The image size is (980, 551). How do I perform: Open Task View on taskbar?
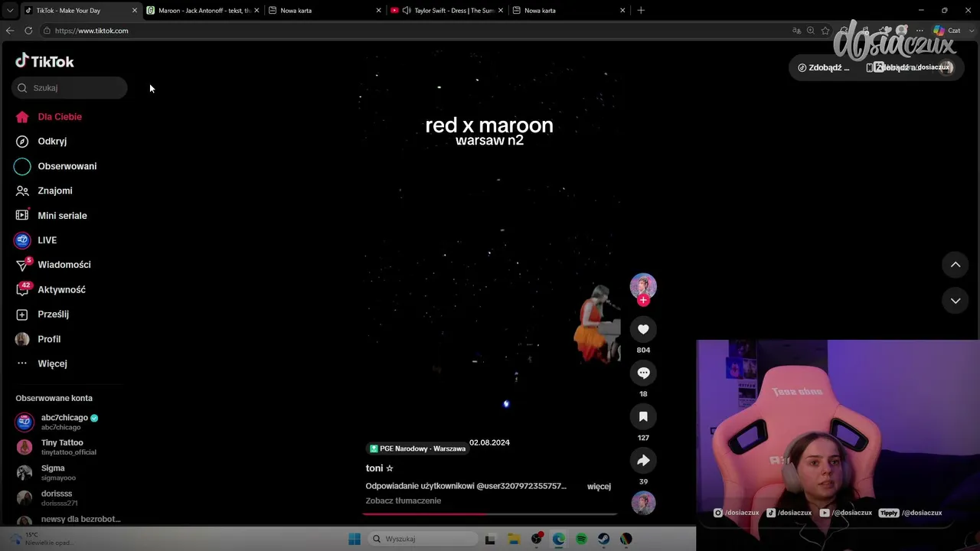pyautogui.click(x=490, y=539)
